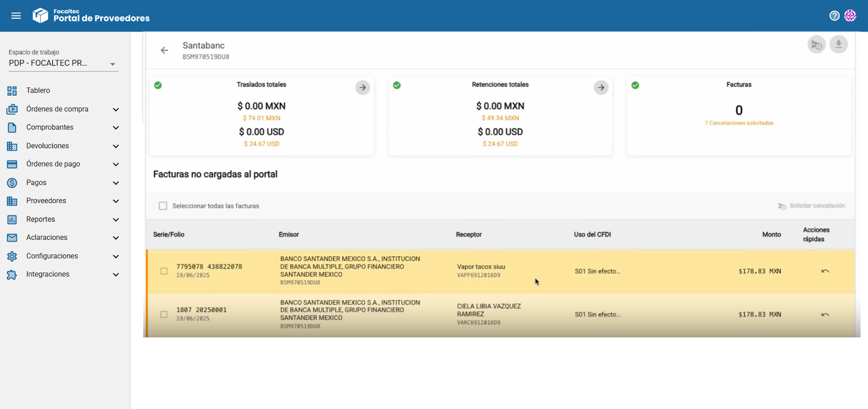Select the invoice 7795078 438822078 checkbox
Screen dimensions: 868x409
coord(164,271)
